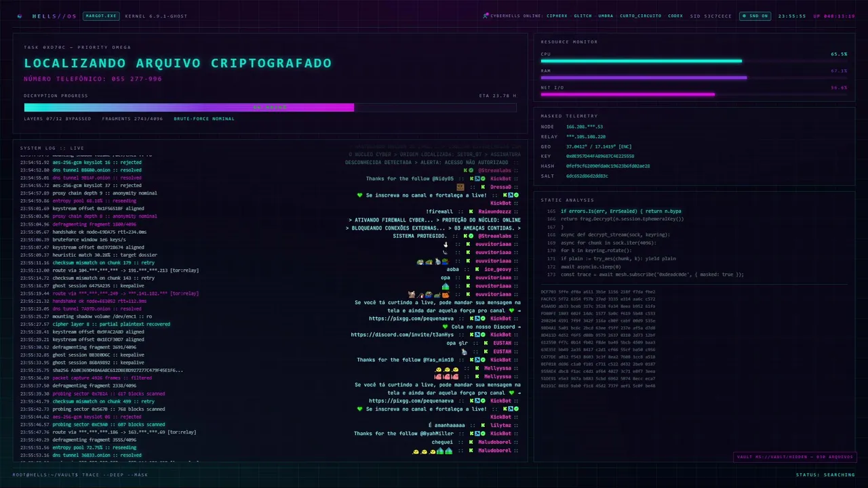
Task: Click the 'STATUS: SEARCHING' indicator
Action: (825, 474)
